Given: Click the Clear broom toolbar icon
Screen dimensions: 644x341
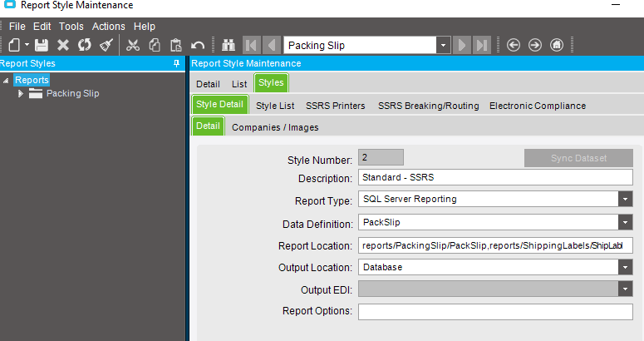Looking at the screenshot, I should (106, 45).
